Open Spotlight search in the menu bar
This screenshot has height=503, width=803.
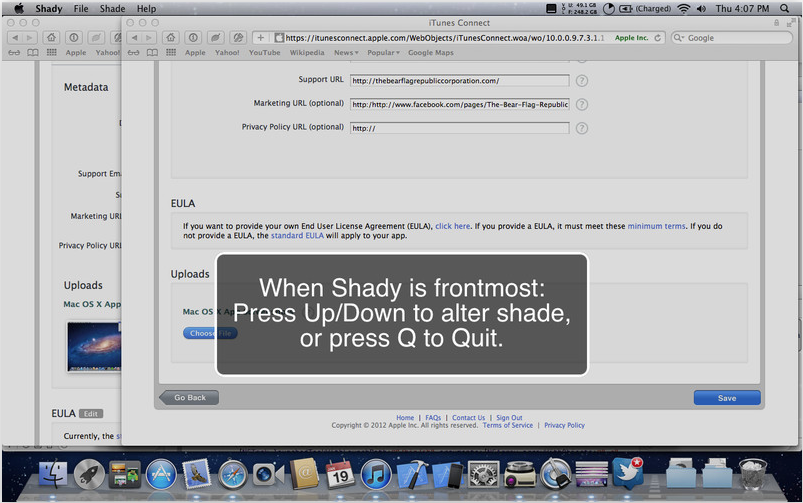[x=785, y=8]
